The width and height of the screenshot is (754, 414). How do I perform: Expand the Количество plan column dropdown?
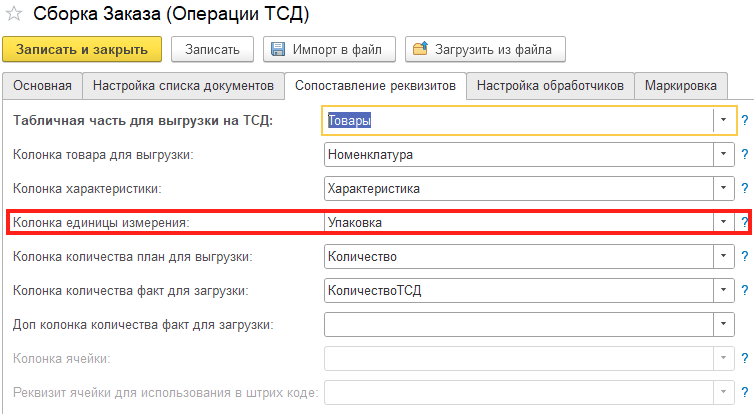tap(723, 256)
